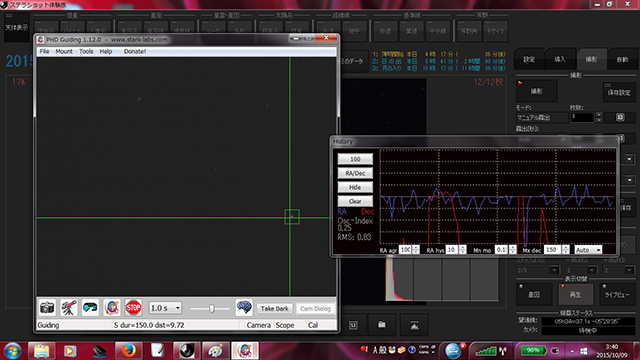Click the Mx dec value field

[552, 250]
